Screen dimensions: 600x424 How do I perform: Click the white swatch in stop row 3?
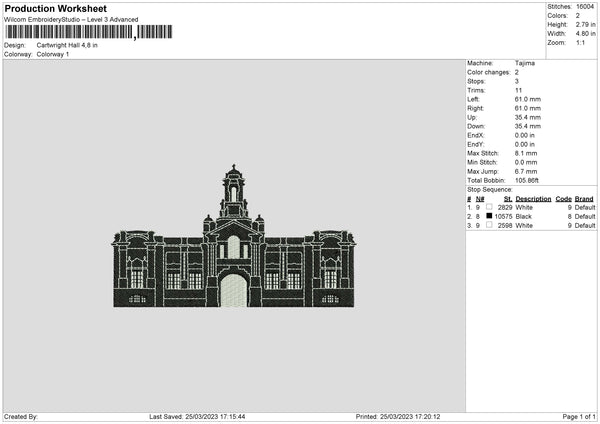point(490,225)
